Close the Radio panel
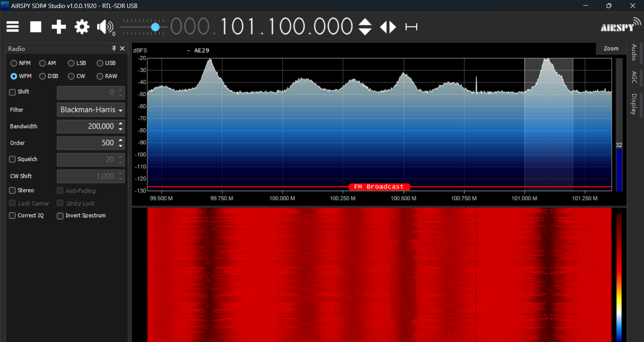644x342 pixels. 122,48
